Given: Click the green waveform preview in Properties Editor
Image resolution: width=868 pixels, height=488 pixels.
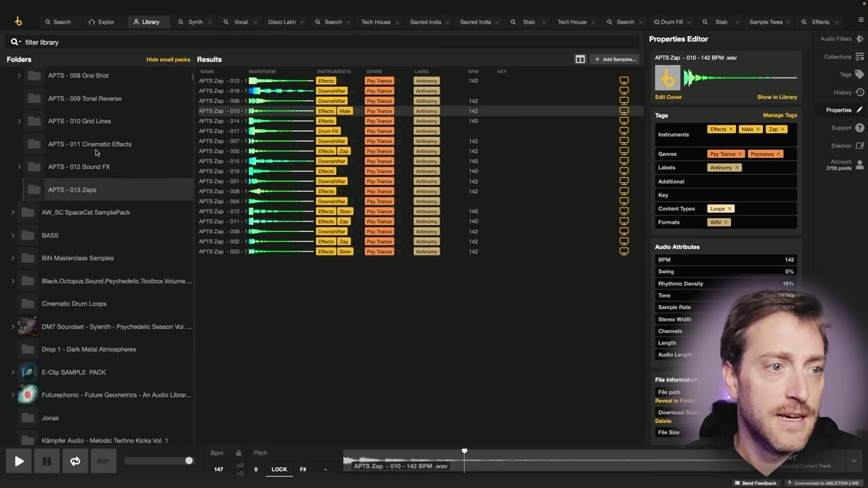Looking at the screenshot, I should [740, 78].
